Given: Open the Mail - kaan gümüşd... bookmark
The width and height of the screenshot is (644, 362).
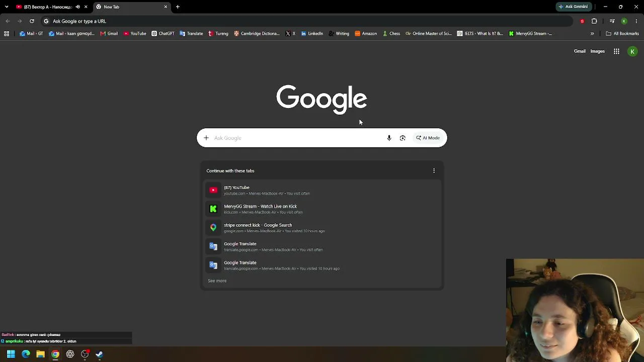Looking at the screenshot, I should click(71, 34).
